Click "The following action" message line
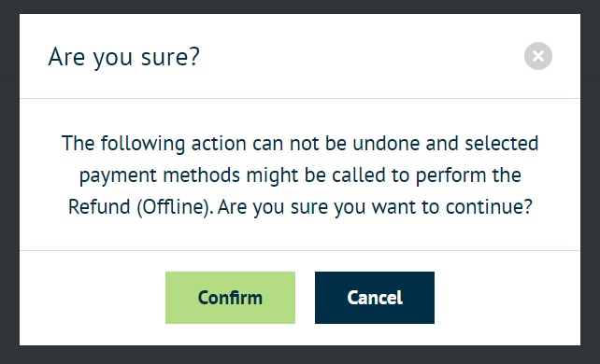Viewport: 600px width, 364px height. coord(300,144)
